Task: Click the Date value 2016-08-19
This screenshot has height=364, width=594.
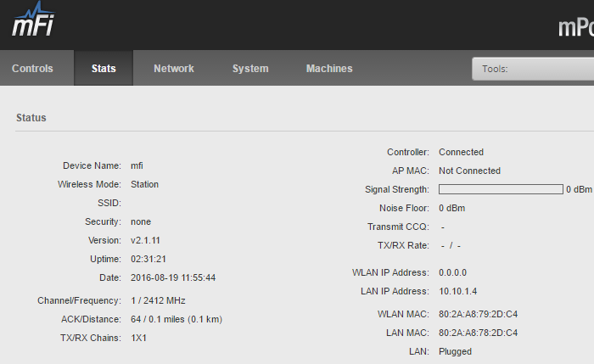Action: (x=173, y=277)
